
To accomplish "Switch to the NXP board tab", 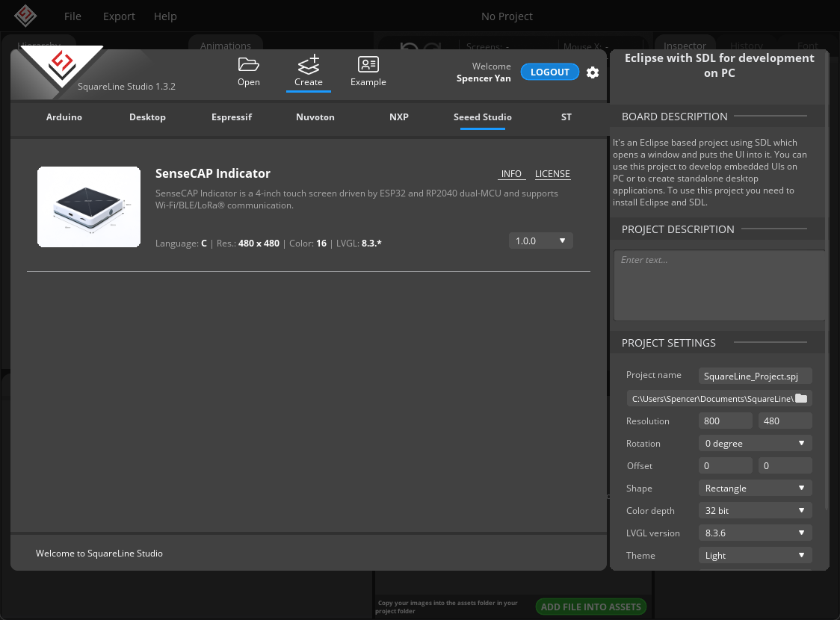I will pos(399,117).
